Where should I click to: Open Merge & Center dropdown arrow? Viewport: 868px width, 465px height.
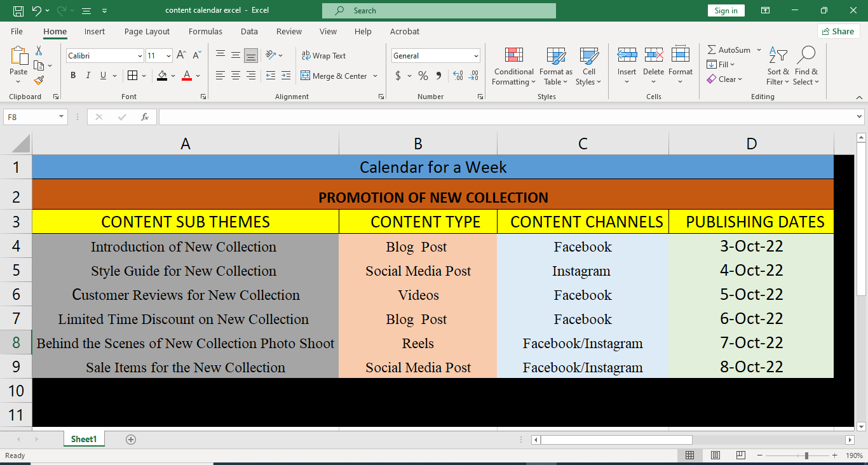(x=376, y=76)
